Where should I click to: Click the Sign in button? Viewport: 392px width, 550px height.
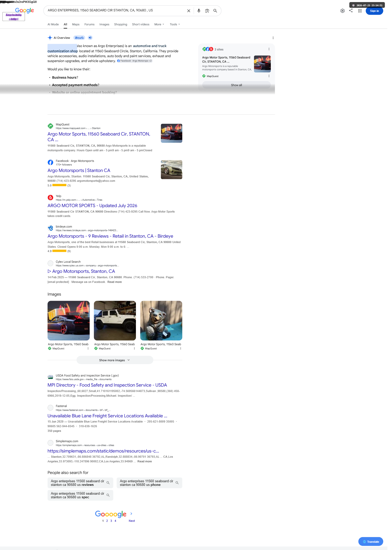point(374,11)
